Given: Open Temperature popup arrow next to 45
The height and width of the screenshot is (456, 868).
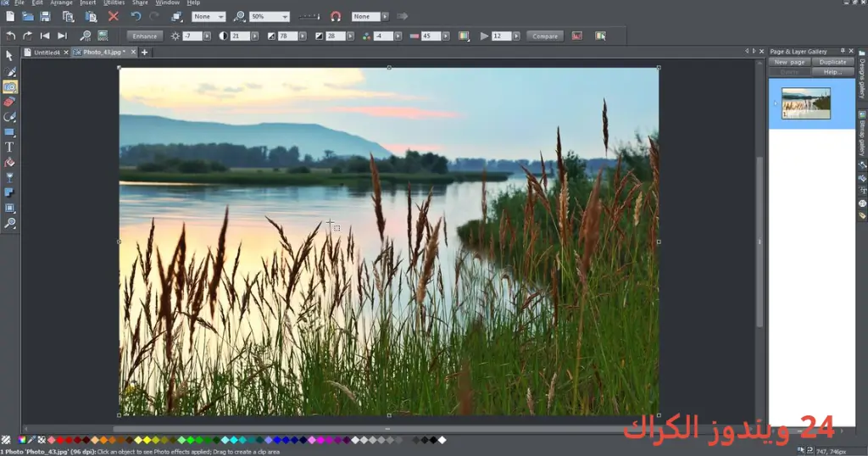Looking at the screenshot, I should pos(446,36).
